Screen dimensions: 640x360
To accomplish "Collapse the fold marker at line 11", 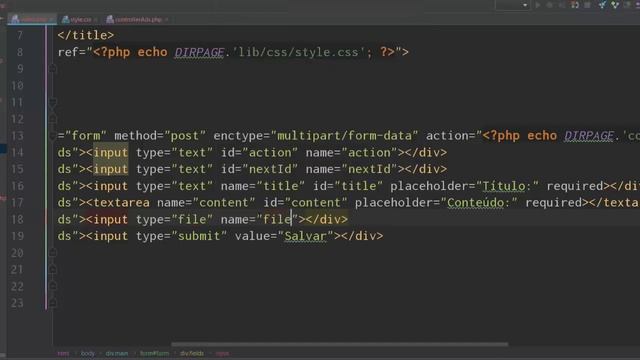I will 53,102.
